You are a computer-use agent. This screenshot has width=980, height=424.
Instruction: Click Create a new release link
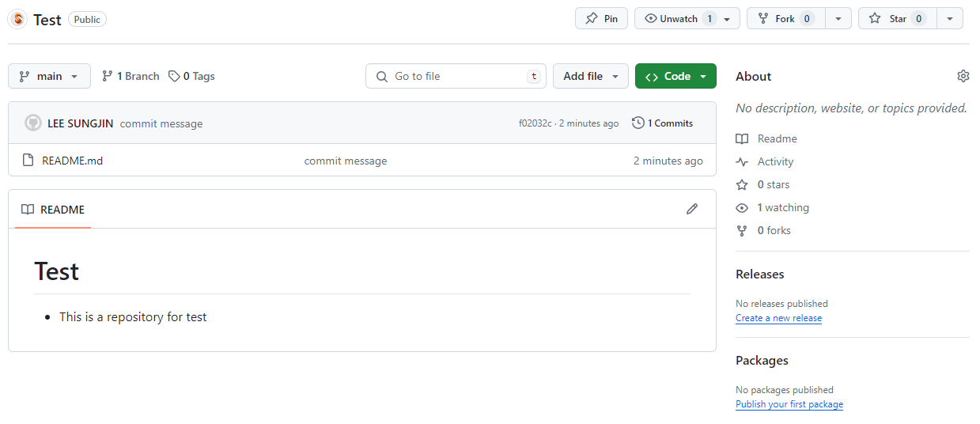point(778,318)
